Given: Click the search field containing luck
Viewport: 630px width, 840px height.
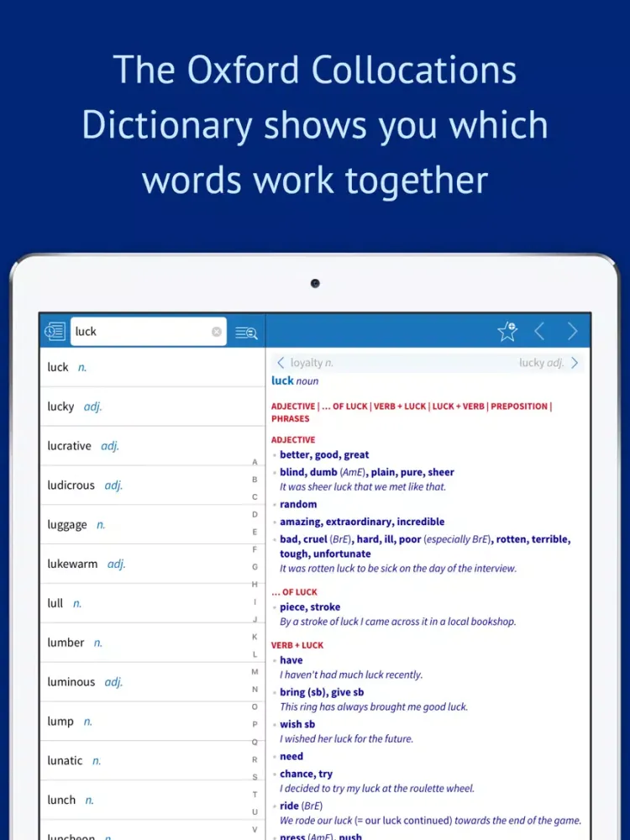Looking at the screenshot, I should [x=149, y=332].
